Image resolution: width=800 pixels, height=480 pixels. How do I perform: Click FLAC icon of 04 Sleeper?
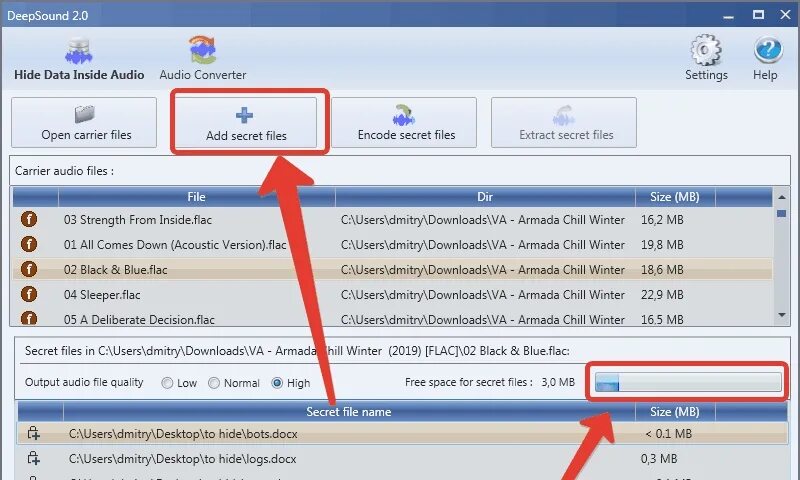tap(29, 294)
